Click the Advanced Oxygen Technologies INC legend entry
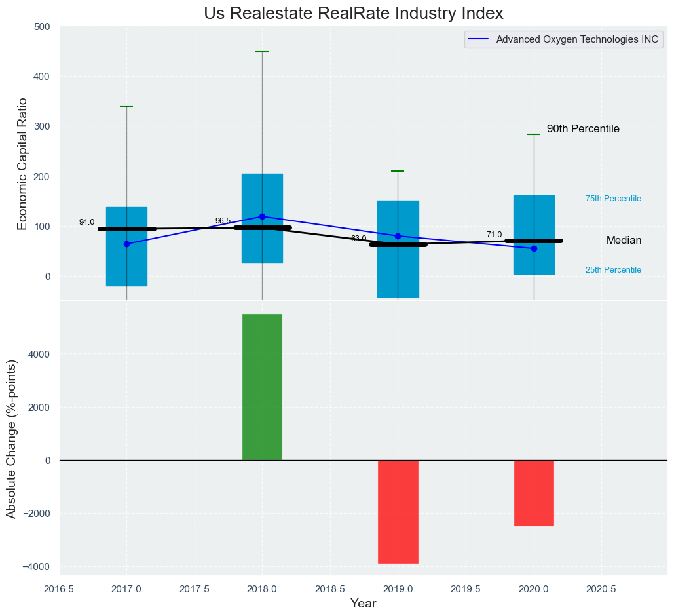This screenshot has height=616, width=674. coord(577,39)
